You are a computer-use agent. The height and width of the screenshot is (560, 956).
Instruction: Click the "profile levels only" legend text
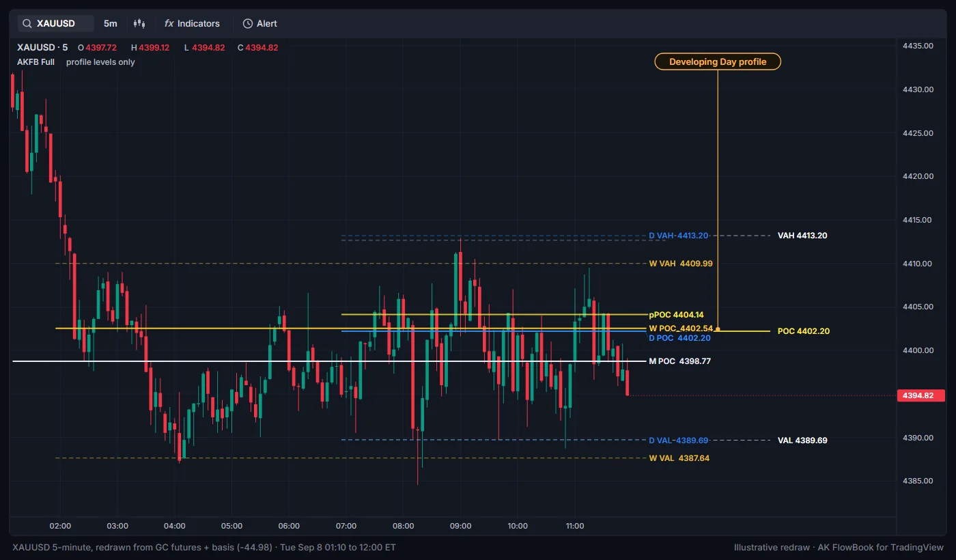pyautogui.click(x=100, y=62)
